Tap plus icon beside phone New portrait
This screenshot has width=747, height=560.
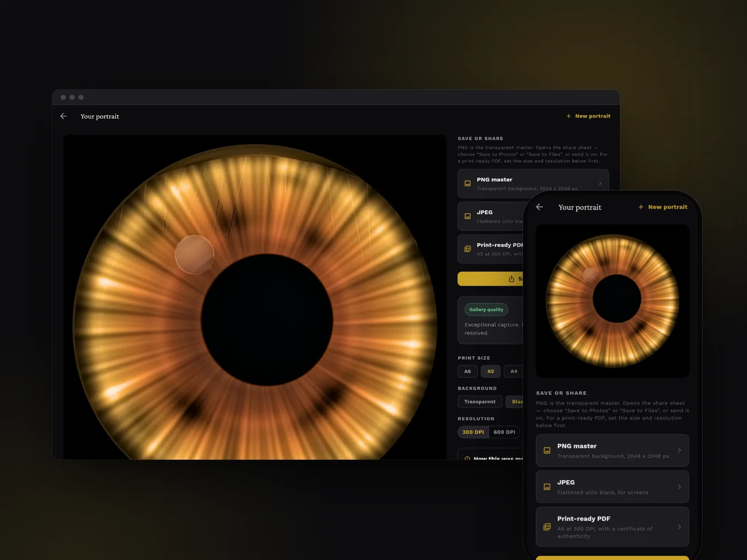pos(641,207)
